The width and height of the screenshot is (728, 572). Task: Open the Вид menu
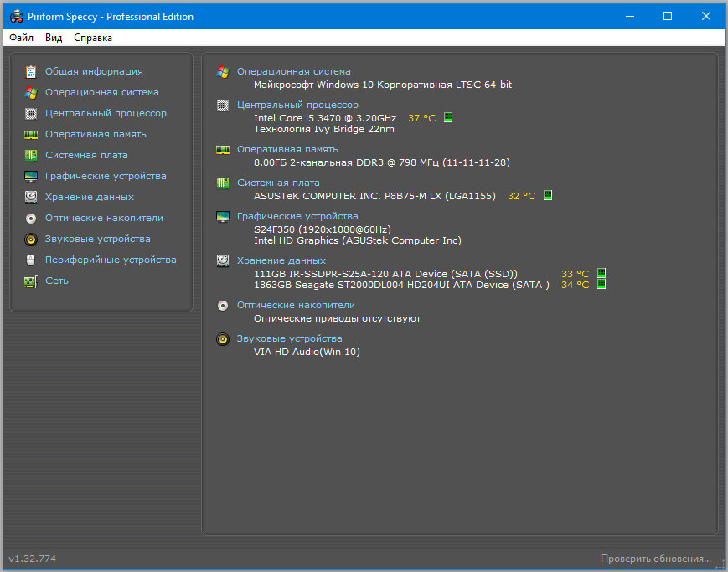[x=54, y=38]
